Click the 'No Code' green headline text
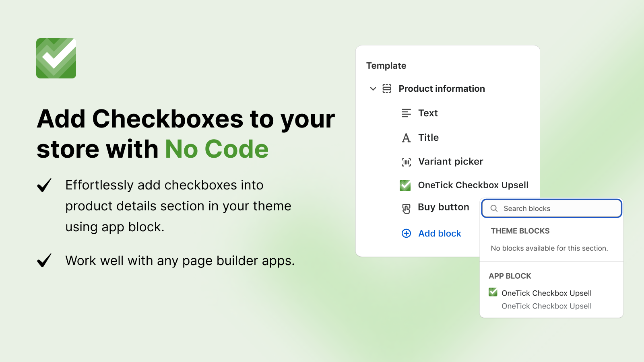The height and width of the screenshot is (362, 644). tap(217, 149)
